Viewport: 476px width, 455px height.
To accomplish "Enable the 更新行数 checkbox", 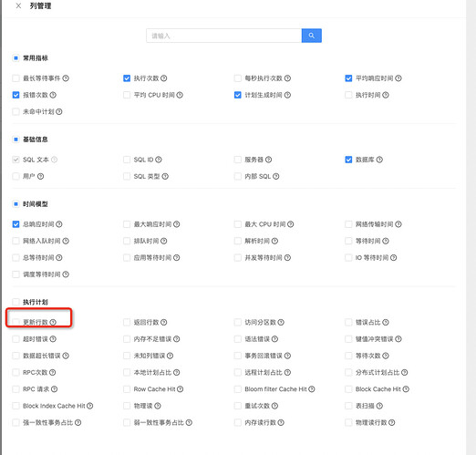I will [x=16, y=322].
